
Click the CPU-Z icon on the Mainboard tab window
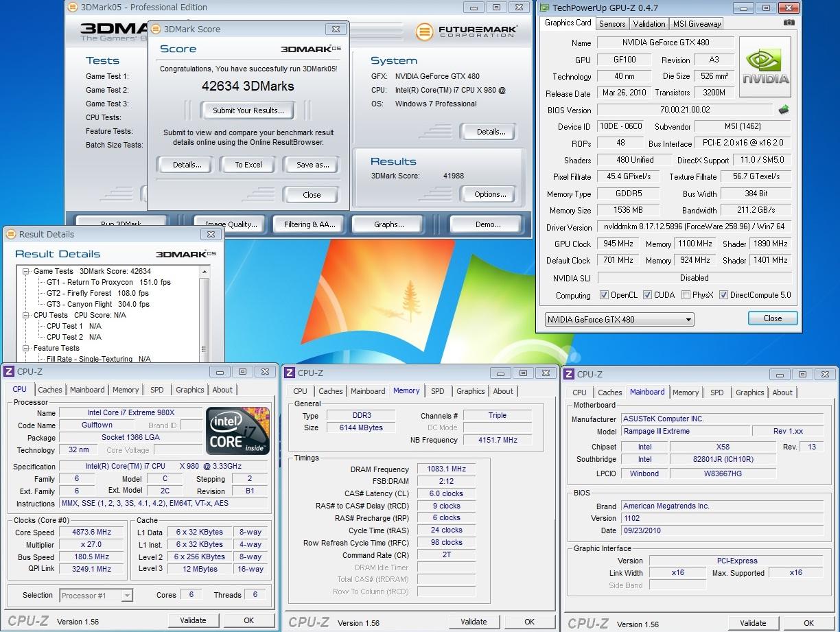pos(569,374)
